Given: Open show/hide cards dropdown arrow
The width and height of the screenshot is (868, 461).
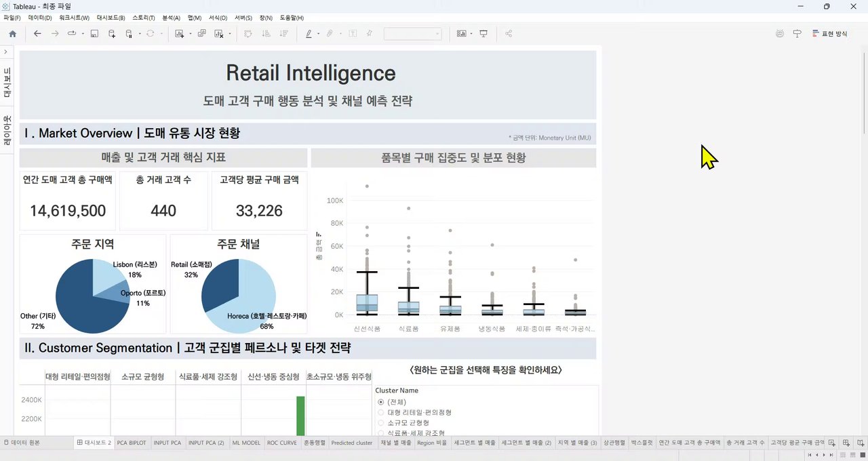Looking at the screenshot, I should click(471, 33).
